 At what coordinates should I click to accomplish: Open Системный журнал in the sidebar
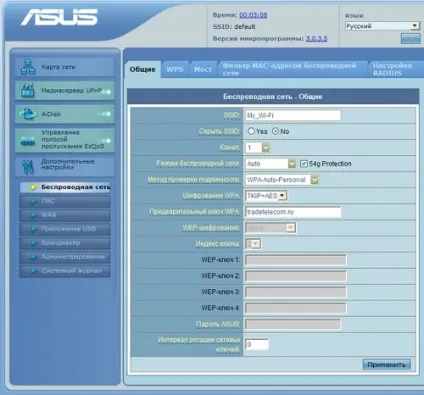coord(65,271)
